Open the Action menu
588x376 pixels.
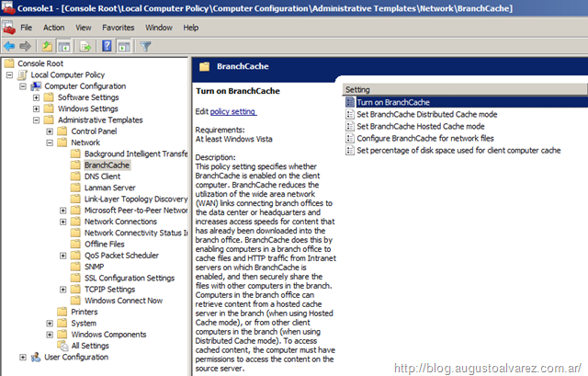tap(54, 28)
